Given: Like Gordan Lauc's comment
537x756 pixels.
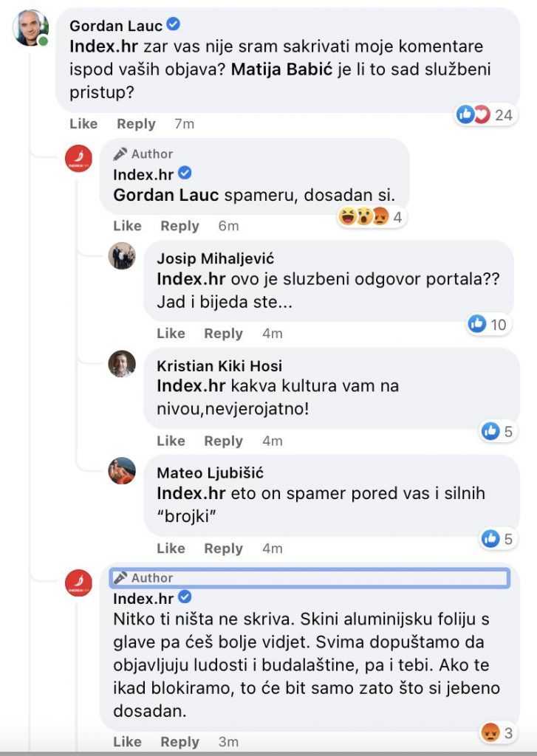Looking at the screenshot, I should [x=83, y=124].
